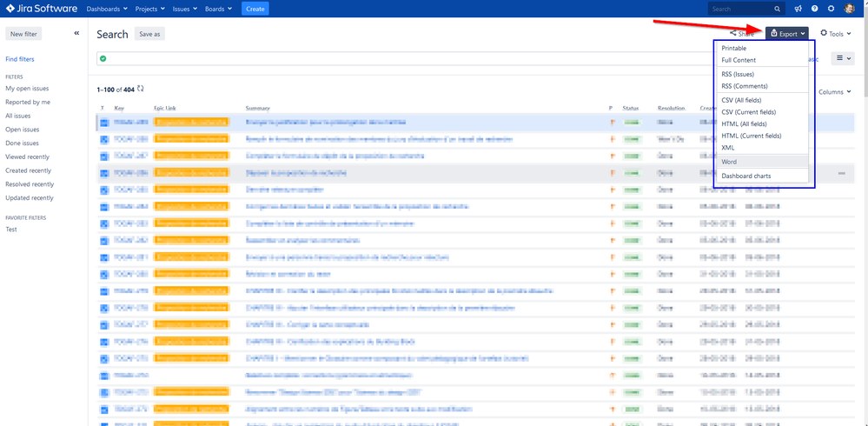Click the Share button
868x426 pixels.
click(742, 34)
